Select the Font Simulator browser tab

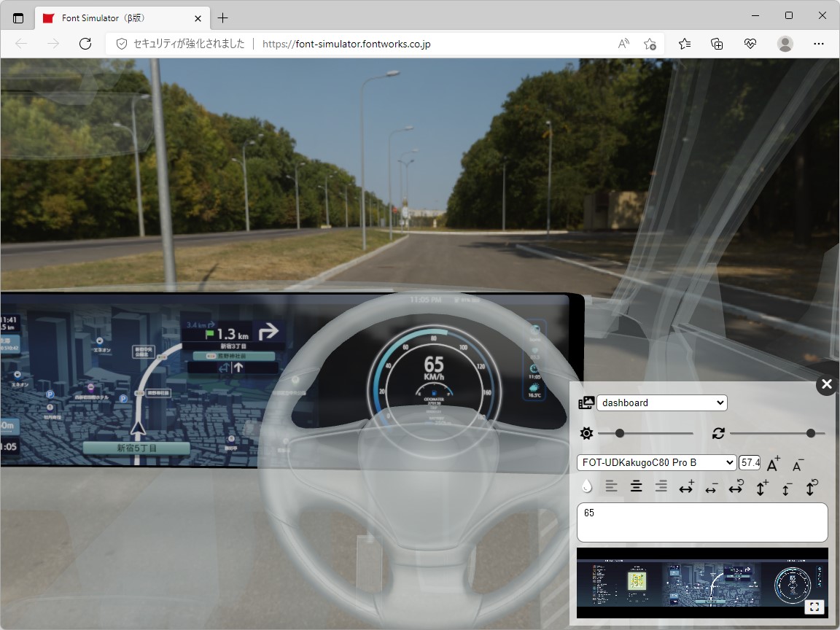122,18
